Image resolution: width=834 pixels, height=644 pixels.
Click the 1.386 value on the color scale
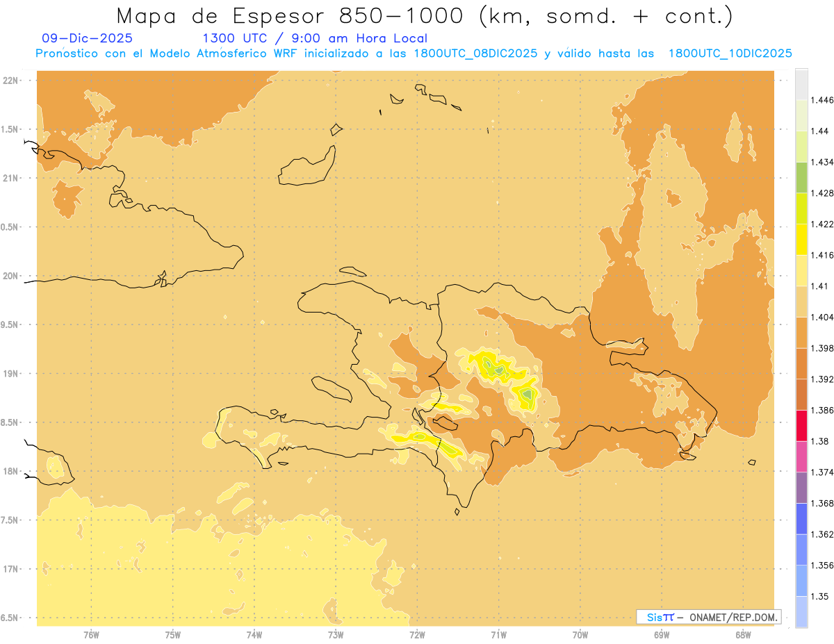[821, 410]
